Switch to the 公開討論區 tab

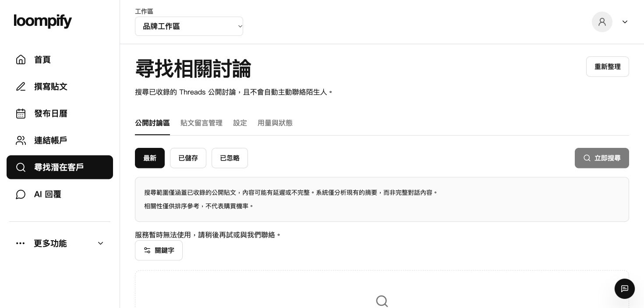click(x=152, y=123)
